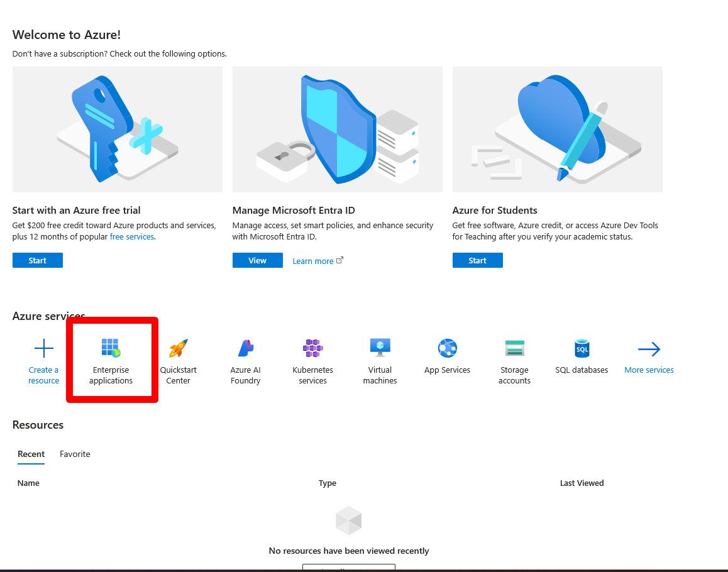Follow the free services link
728x572 pixels.
pos(132,237)
